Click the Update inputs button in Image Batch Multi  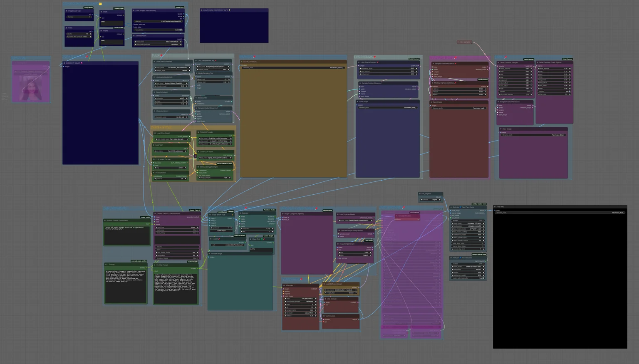221,230
